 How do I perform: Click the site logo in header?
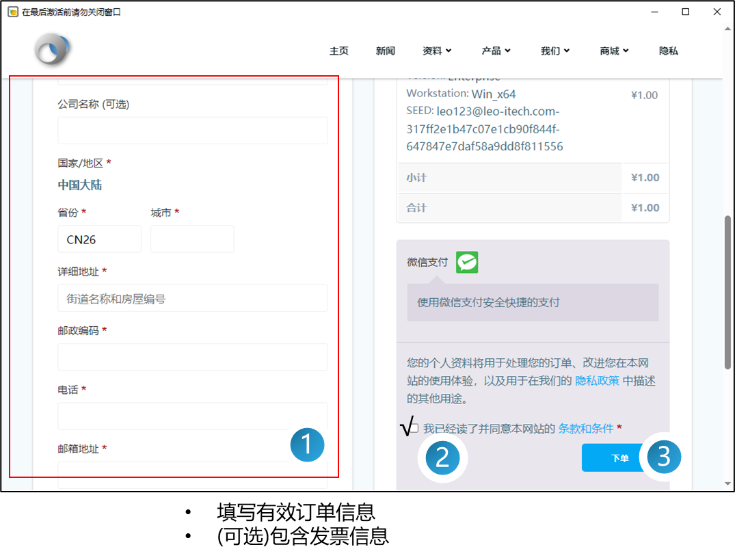click(53, 51)
